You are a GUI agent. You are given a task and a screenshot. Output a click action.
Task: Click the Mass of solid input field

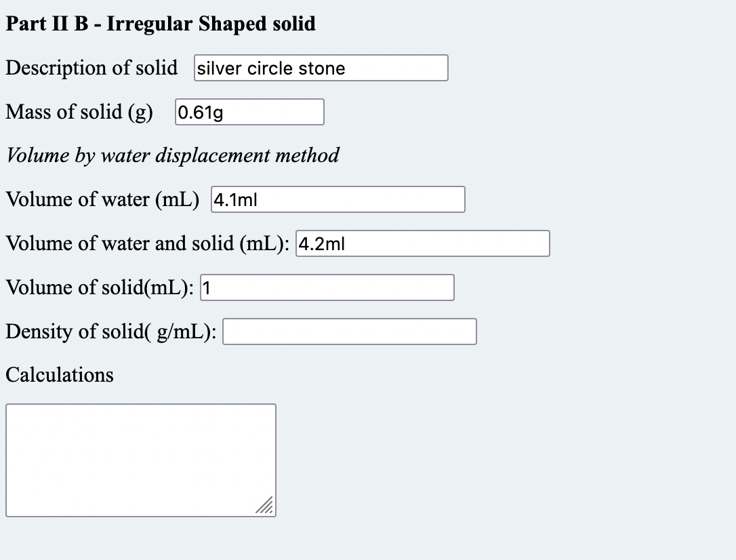pyautogui.click(x=249, y=112)
